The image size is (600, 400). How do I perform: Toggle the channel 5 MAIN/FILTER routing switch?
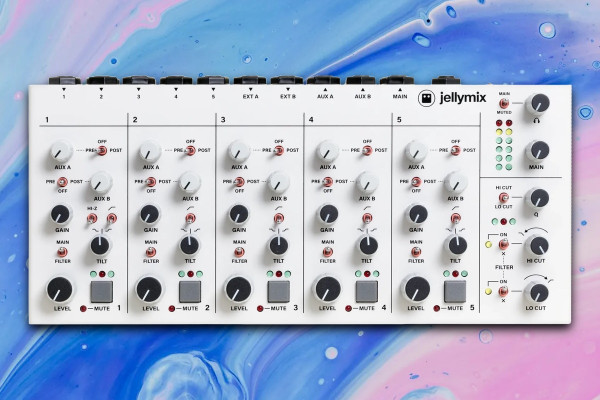click(x=416, y=252)
